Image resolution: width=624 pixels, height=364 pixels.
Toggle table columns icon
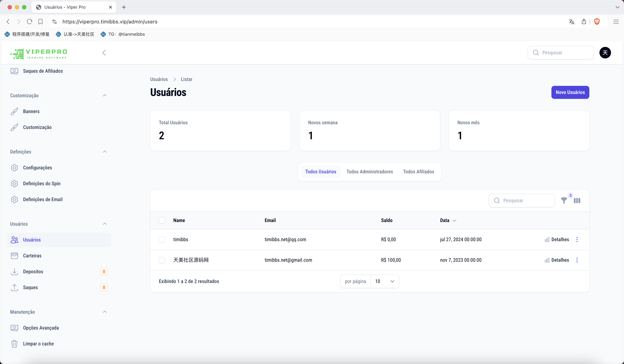[x=577, y=201]
